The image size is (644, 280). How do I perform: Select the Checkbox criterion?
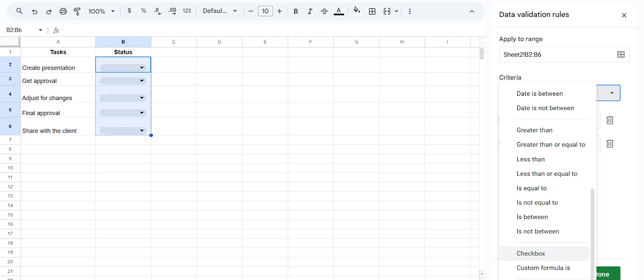pos(544,253)
